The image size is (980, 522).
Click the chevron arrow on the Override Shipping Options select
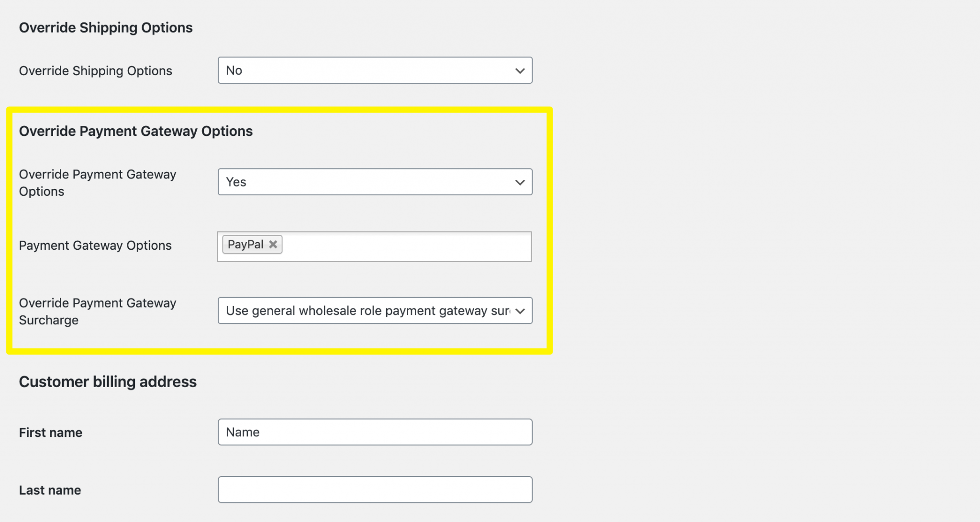(520, 71)
